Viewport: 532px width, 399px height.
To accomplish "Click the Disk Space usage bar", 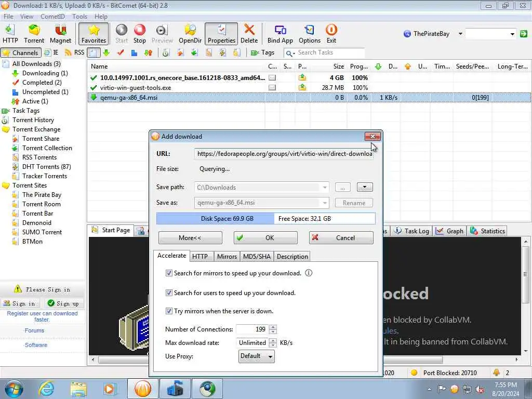I will [x=265, y=219].
